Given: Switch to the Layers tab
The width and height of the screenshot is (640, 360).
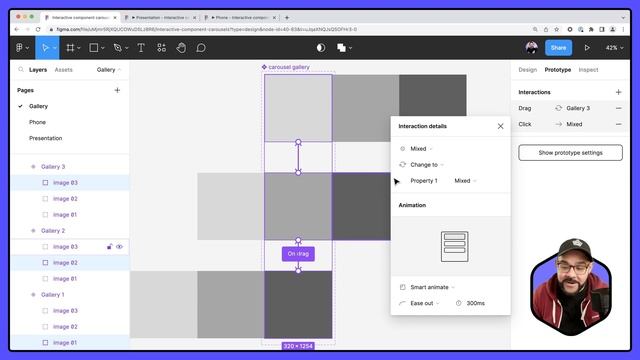Looking at the screenshot, I should tap(38, 70).
